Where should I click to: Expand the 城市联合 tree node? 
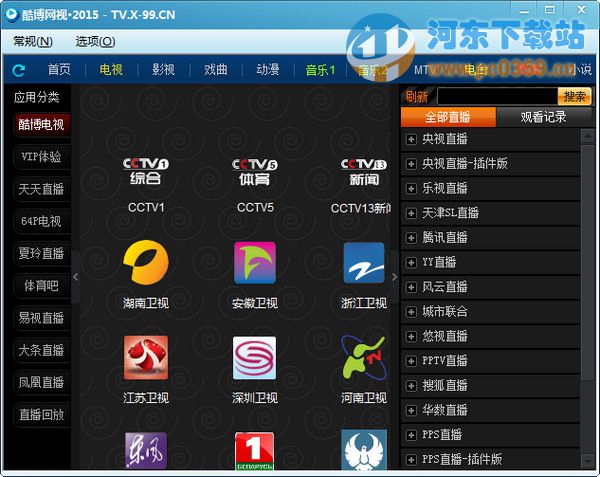pyautogui.click(x=411, y=312)
